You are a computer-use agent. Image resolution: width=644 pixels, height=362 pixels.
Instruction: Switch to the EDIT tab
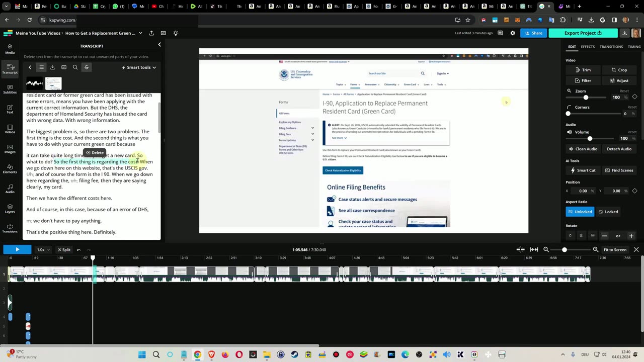pos(572,47)
